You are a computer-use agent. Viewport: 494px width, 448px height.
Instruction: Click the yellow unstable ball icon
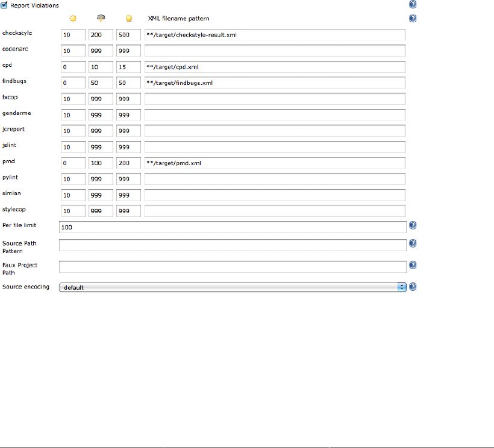click(129, 18)
